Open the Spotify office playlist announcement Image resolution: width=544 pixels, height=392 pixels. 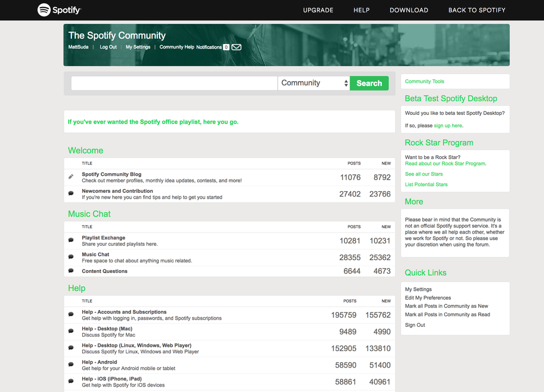(x=153, y=122)
